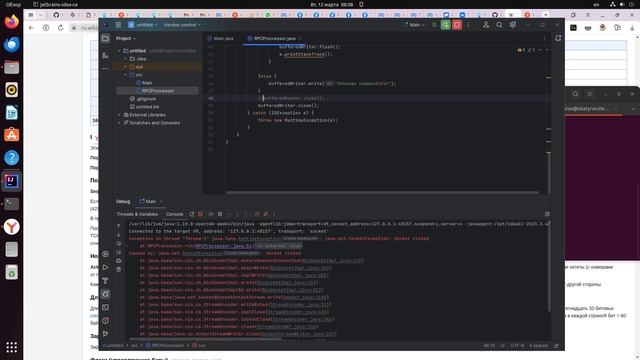This screenshot has height=360, width=640.
Task: Click the View Breakpoints icon in debug toolbar
Action: (x=257, y=214)
